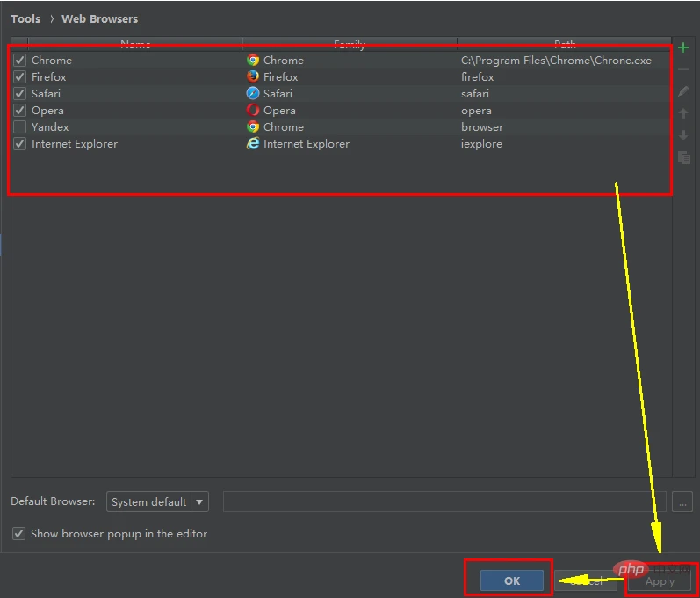Click the default browser path field
This screenshot has width=700, height=598.
[444, 501]
